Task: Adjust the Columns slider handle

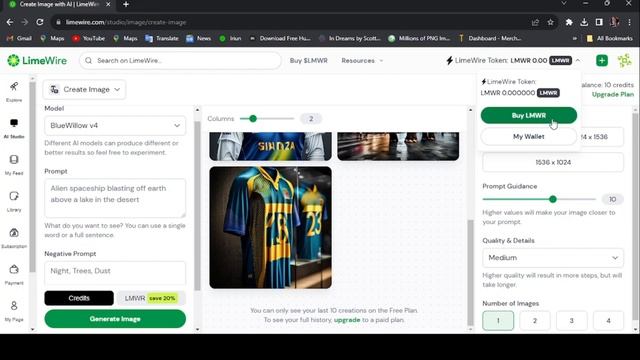Action: [253, 118]
